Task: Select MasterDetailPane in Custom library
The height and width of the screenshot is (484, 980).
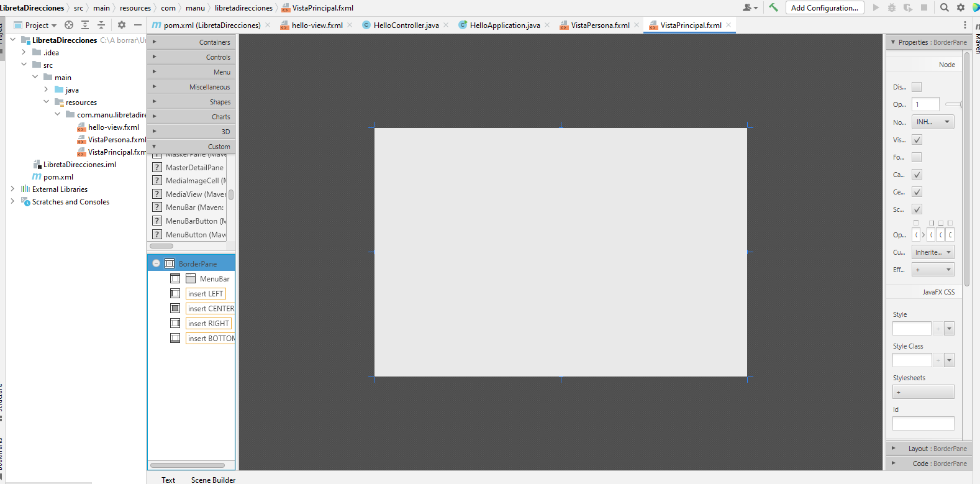Action: pos(189,168)
